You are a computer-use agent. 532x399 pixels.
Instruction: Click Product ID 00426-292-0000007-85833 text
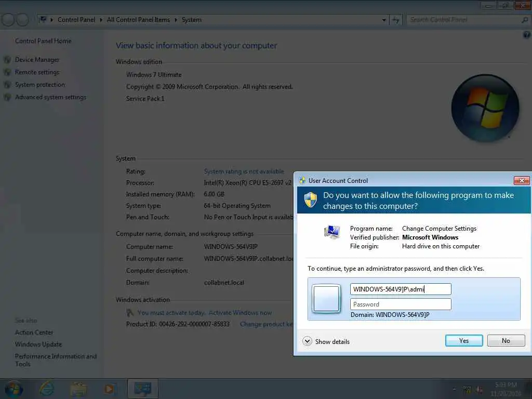(178, 324)
